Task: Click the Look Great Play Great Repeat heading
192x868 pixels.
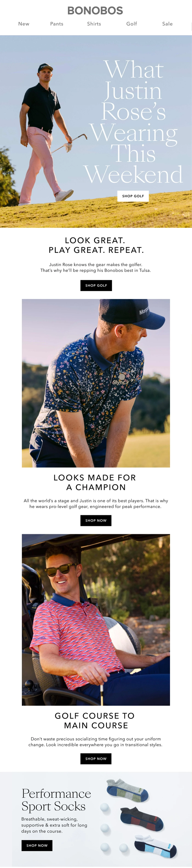Action: [96, 245]
